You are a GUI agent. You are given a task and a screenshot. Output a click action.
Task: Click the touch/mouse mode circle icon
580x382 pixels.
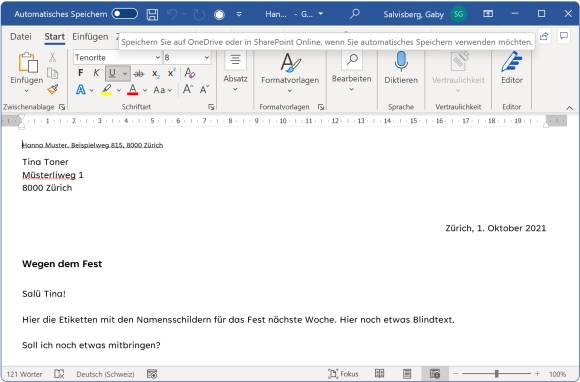tap(219, 14)
